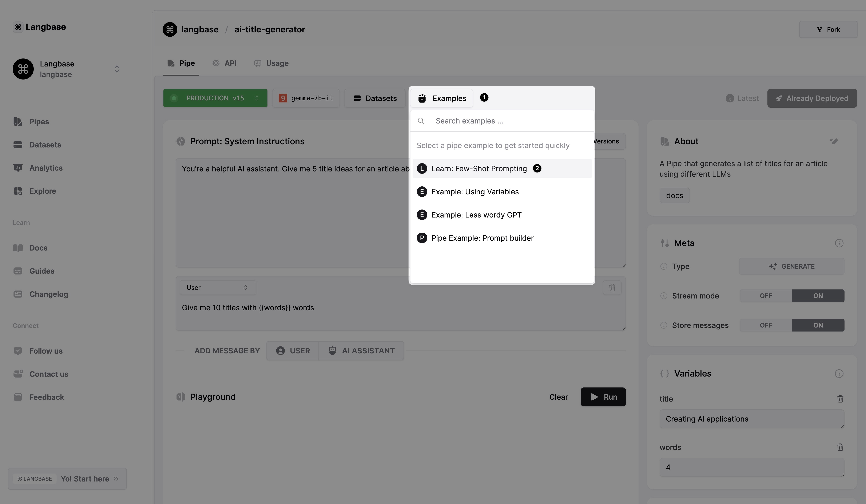Turn Stream mode OFF

point(766,296)
